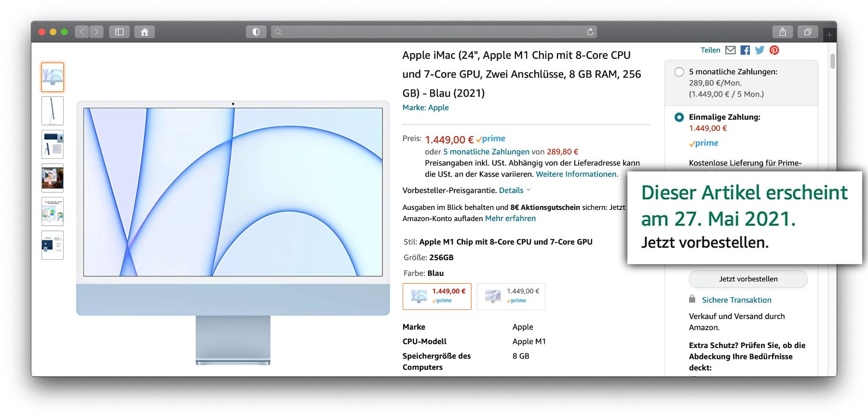Choose the silver iMac color swatch

pyautogui.click(x=511, y=296)
